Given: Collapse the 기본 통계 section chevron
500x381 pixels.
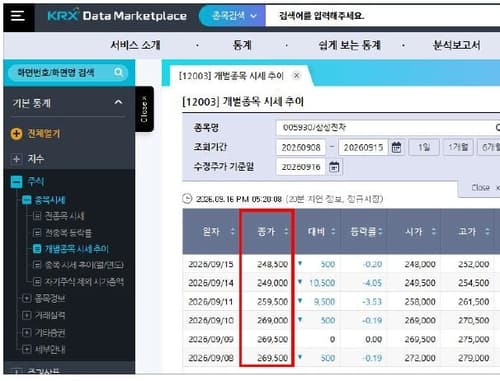Looking at the screenshot, I should (118, 102).
